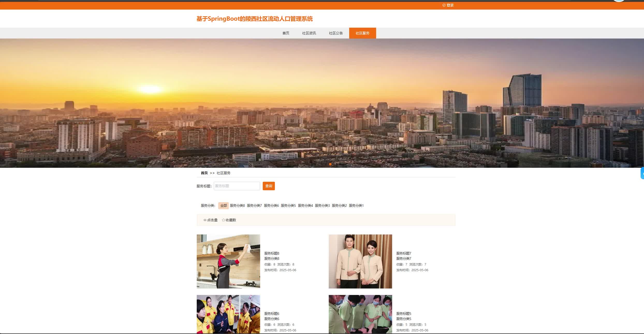
Task: Click the 首页 breadcrumb link
Action: (204, 173)
